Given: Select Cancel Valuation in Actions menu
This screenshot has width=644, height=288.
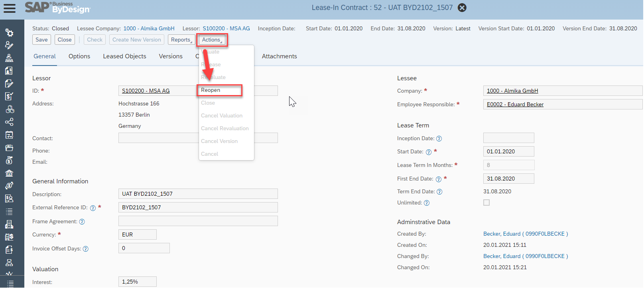Looking at the screenshot, I should 222,116.
